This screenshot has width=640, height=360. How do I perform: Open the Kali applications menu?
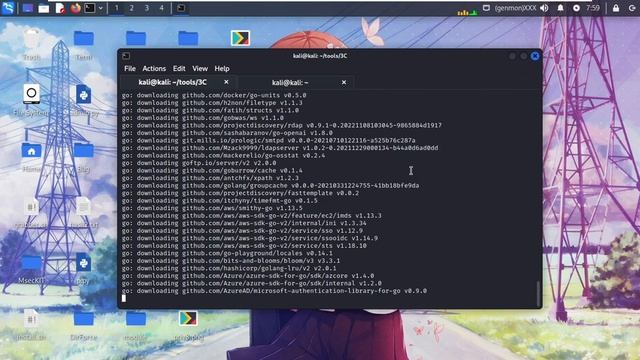(8, 8)
